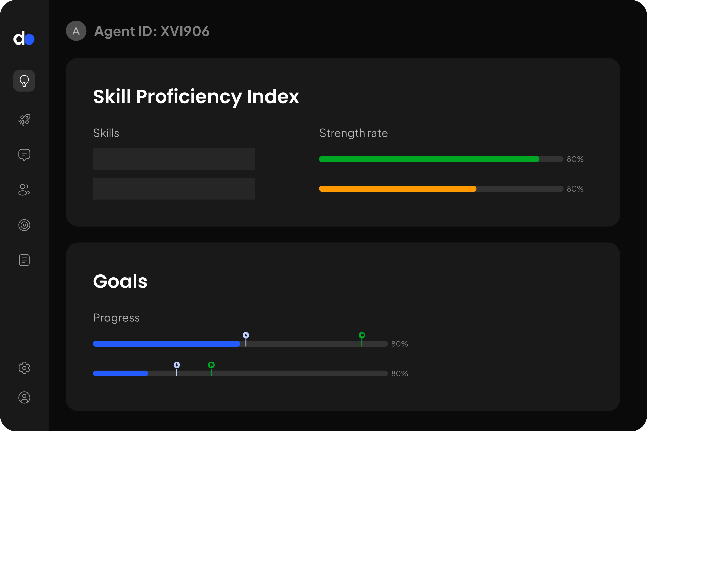Viewport: 728px width, 582px height.
Task: Click green flag marker on first goal
Action: click(362, 336)
